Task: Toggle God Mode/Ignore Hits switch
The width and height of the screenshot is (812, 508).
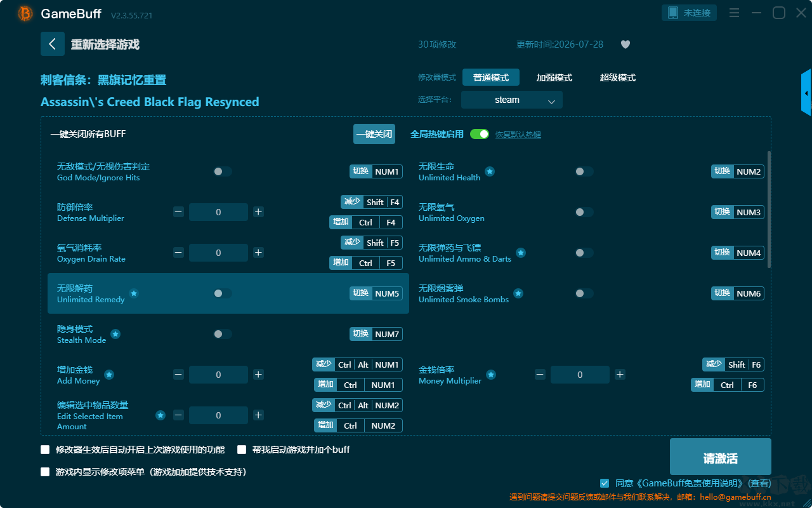Action: coord(223,171)
